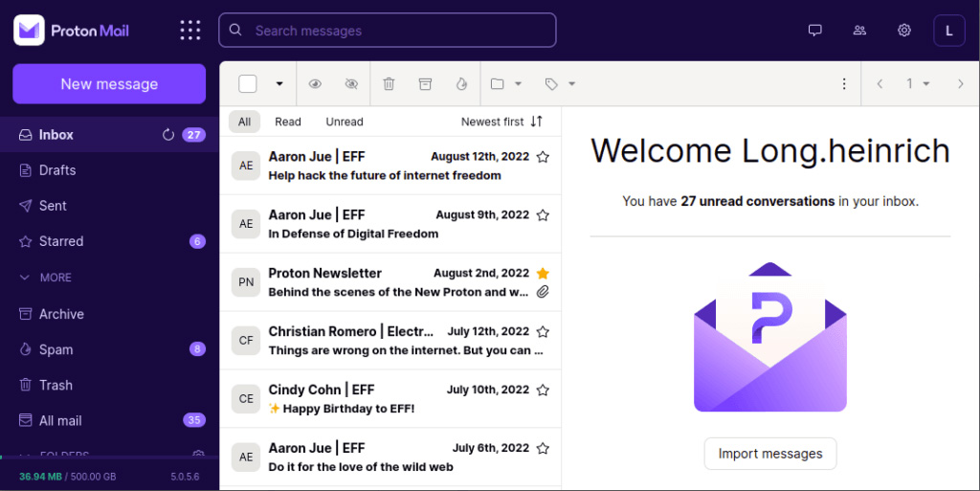
Task: Click the attachment paperclip on Proton Newsletter
Action: click(x=543, y=292)
